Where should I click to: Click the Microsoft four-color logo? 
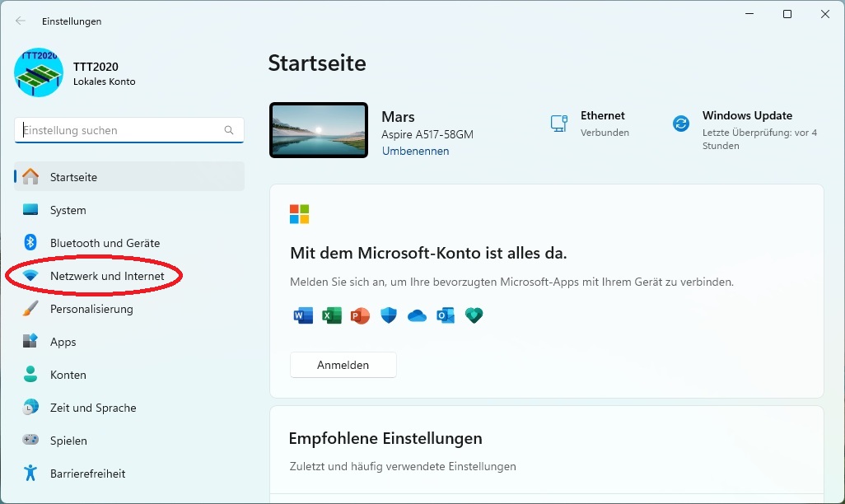pos(299,214)
